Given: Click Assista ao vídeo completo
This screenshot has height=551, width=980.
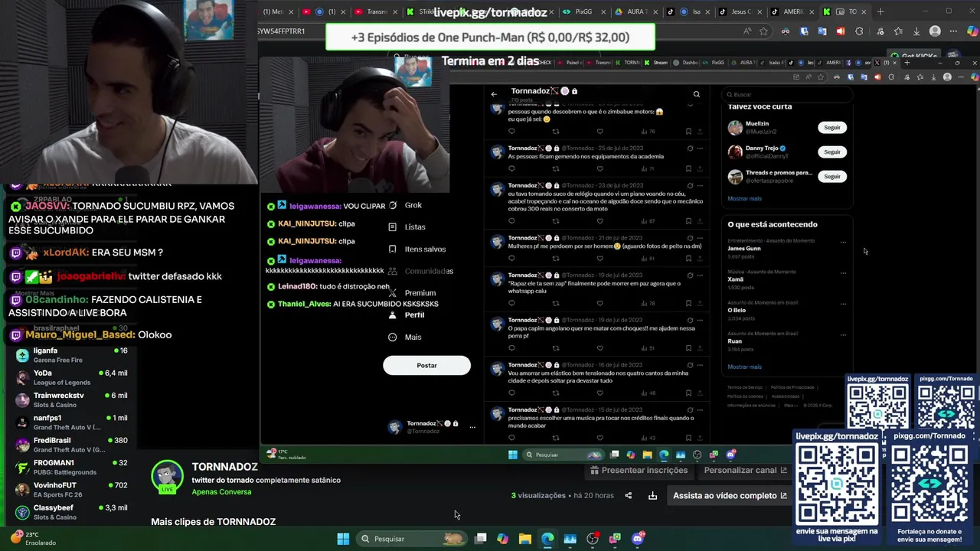Looking at the screenshot, I should [x=730, y=496].
